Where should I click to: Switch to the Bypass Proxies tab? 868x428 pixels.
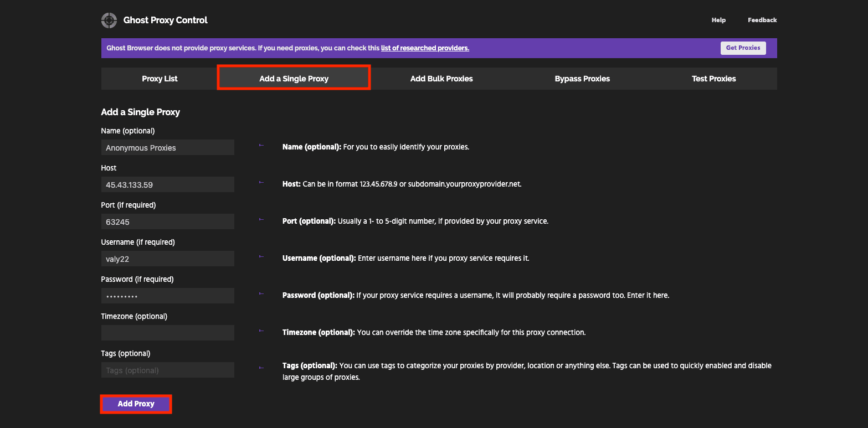582,78
